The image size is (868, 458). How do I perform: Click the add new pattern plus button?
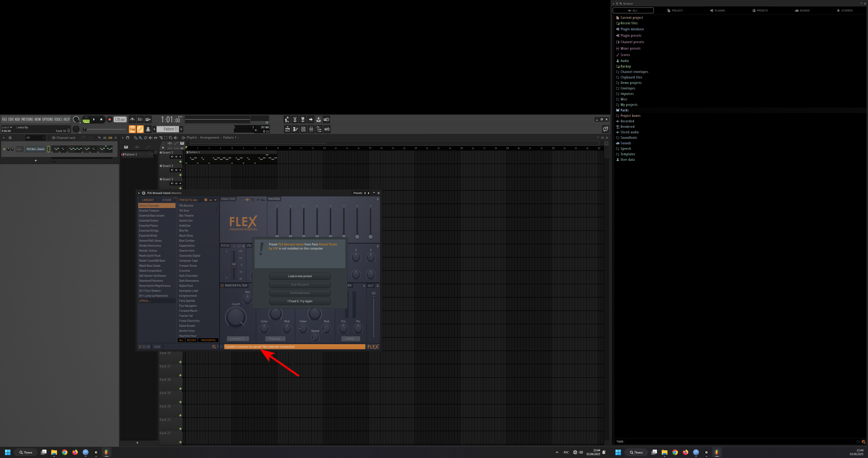(181, 129)
